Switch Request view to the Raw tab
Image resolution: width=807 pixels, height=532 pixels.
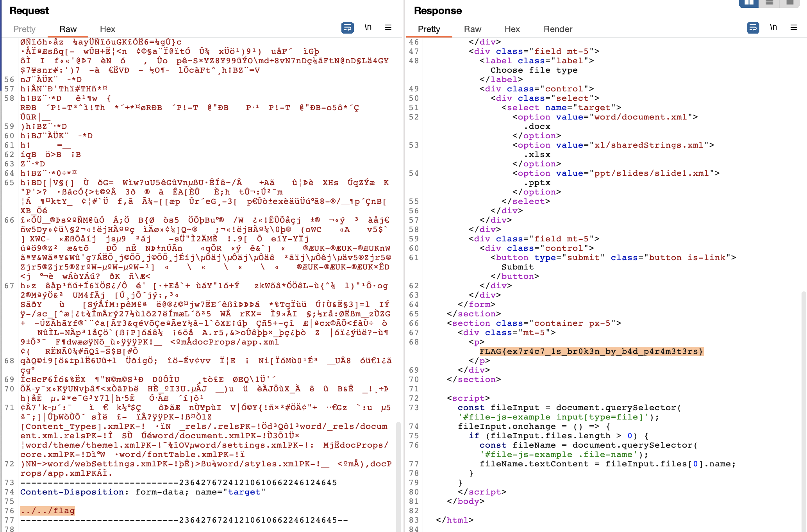(x=68, y=29)
